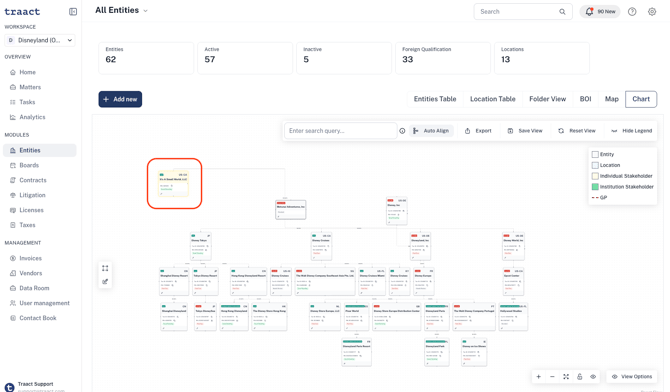
Task: Click the Auto Align button
Action: 432,131
